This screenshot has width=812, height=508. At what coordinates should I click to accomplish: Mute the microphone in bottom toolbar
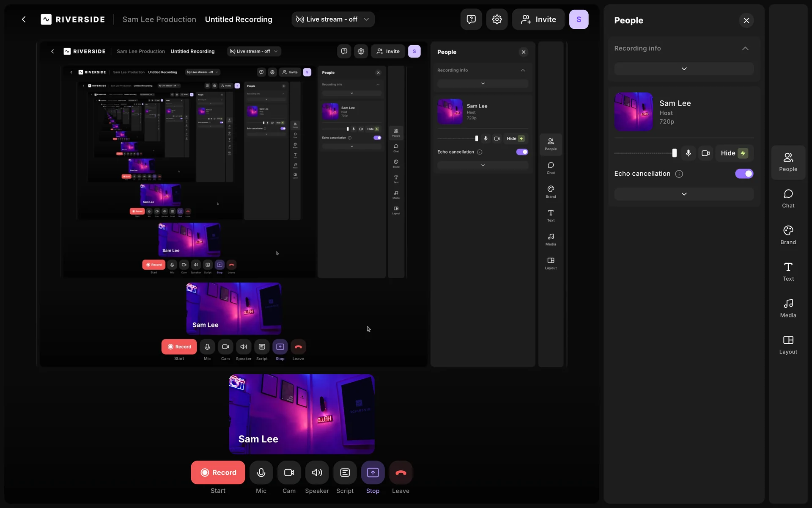point(261,472)
